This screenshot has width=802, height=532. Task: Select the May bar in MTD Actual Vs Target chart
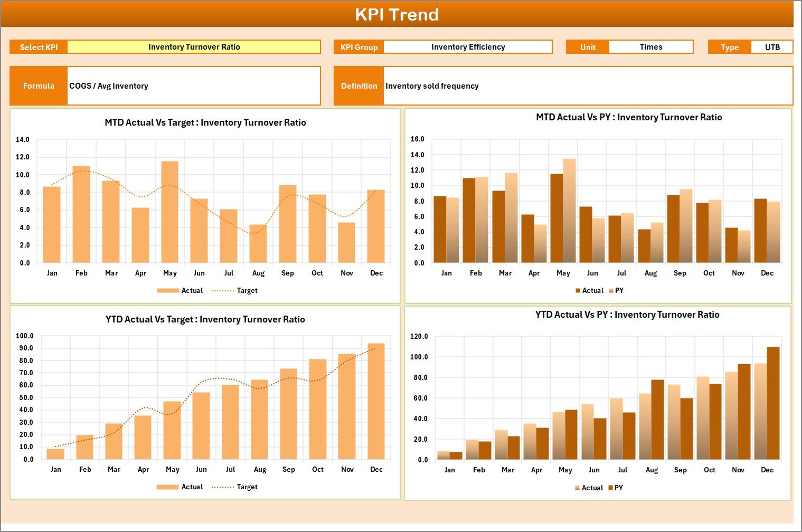(x=169, y=211)
